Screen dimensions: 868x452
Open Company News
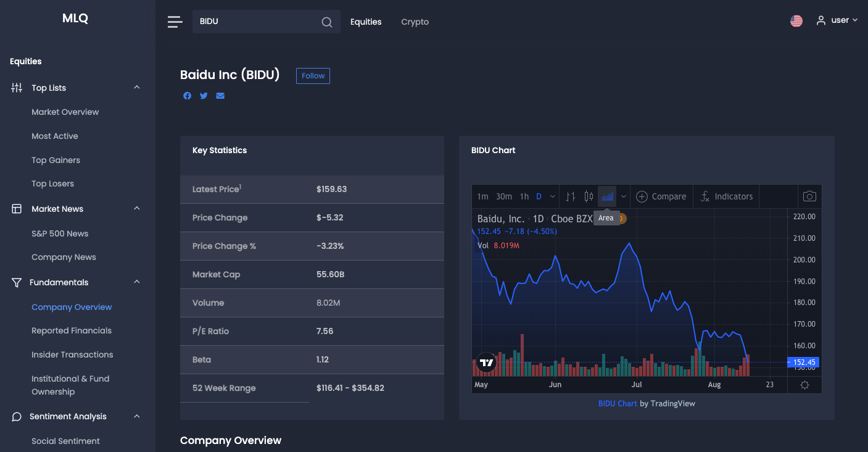[x=64, y=257]
